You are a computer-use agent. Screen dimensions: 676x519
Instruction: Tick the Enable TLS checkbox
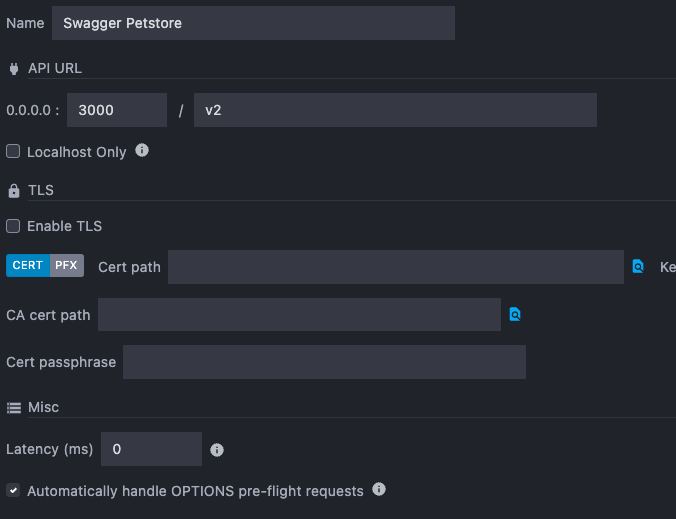tap(13, 226)
